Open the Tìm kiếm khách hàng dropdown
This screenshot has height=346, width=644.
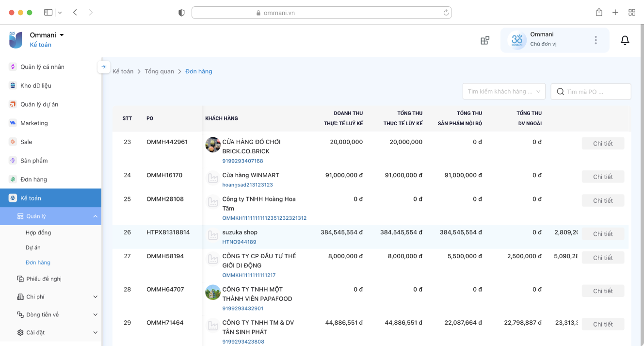point(504,92)
